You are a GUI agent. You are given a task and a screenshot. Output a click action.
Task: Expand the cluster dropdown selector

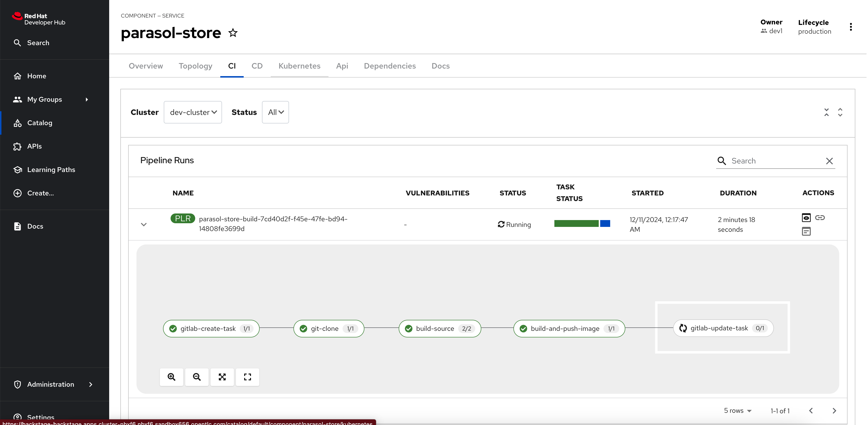click(x=193, y=112)
